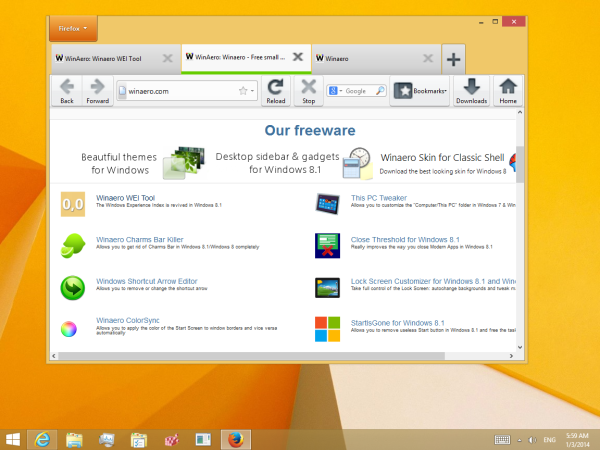This screenshot has width=600, height=450.
Task: Open Close Threshold for Windows 8.1 link
Action: (405, 240)
